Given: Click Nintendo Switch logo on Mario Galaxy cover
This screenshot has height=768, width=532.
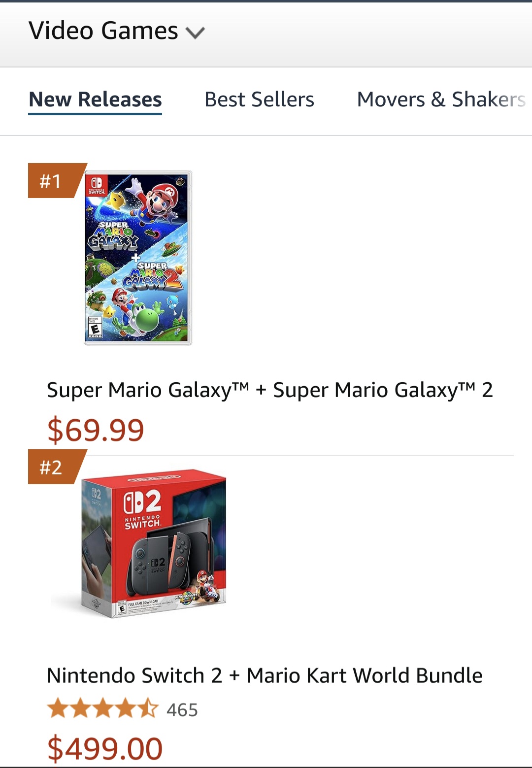Looking at the screenshot, I should click(x=97, y=185).
